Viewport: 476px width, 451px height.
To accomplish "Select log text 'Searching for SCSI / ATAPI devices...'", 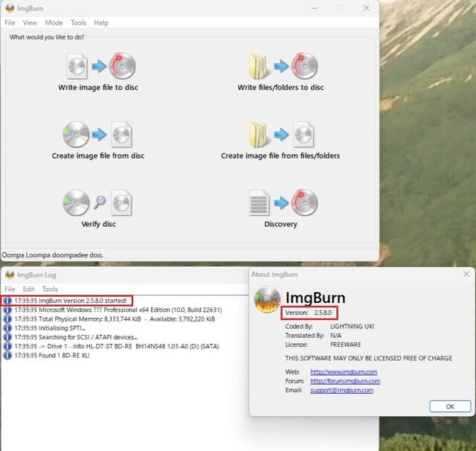I will click(88, 337).
